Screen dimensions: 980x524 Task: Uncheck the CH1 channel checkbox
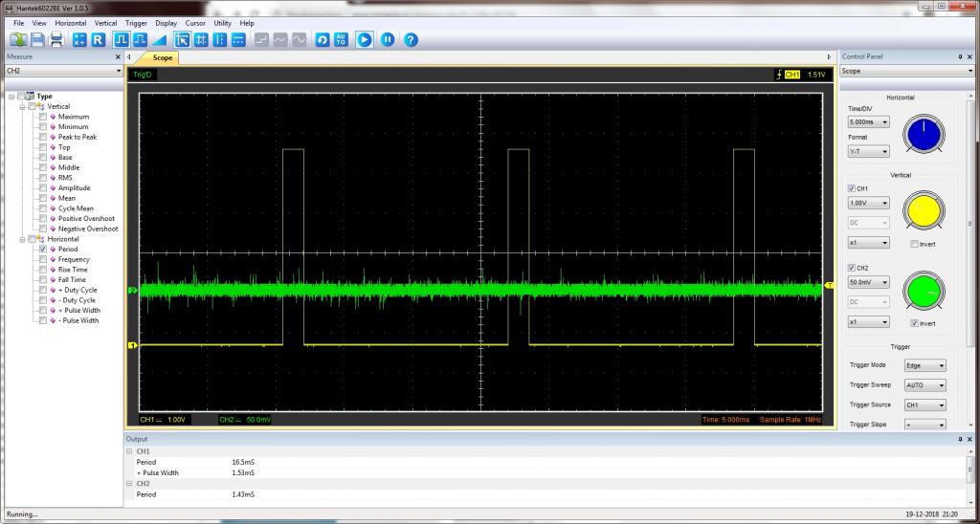852,188
